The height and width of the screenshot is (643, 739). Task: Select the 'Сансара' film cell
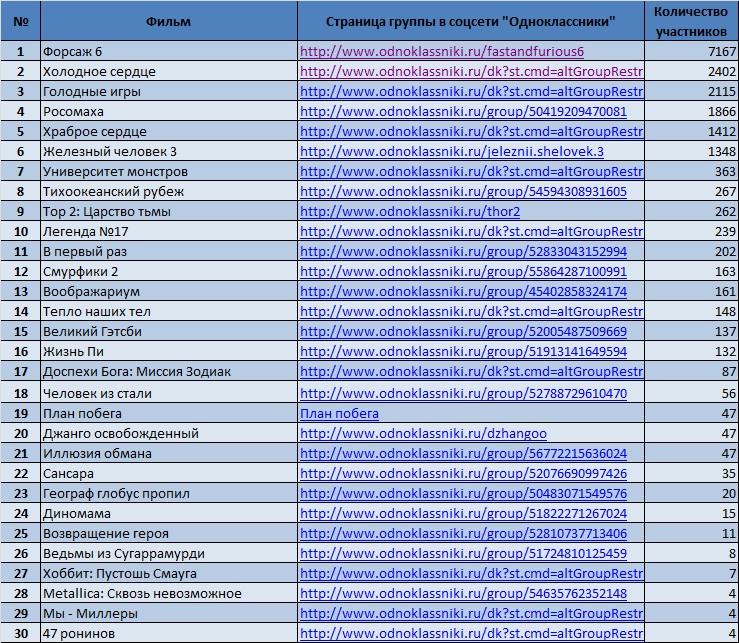click(169, 473)
